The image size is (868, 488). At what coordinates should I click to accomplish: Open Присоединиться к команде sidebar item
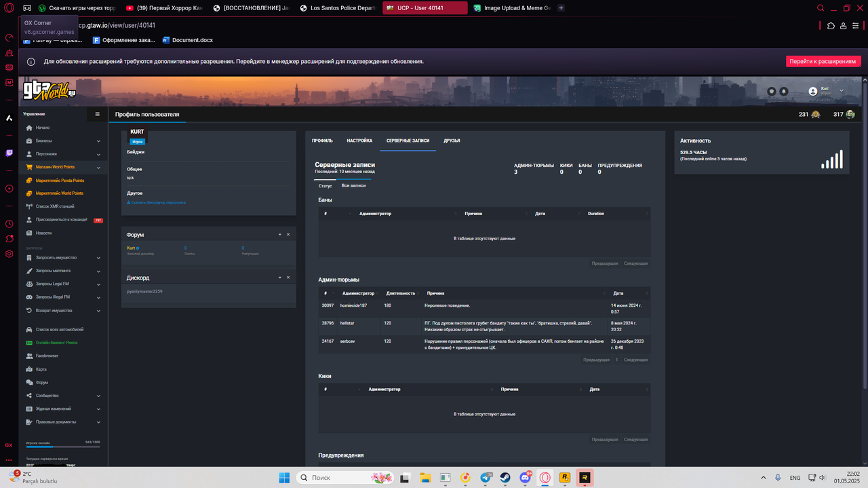[x=63, y=219]
